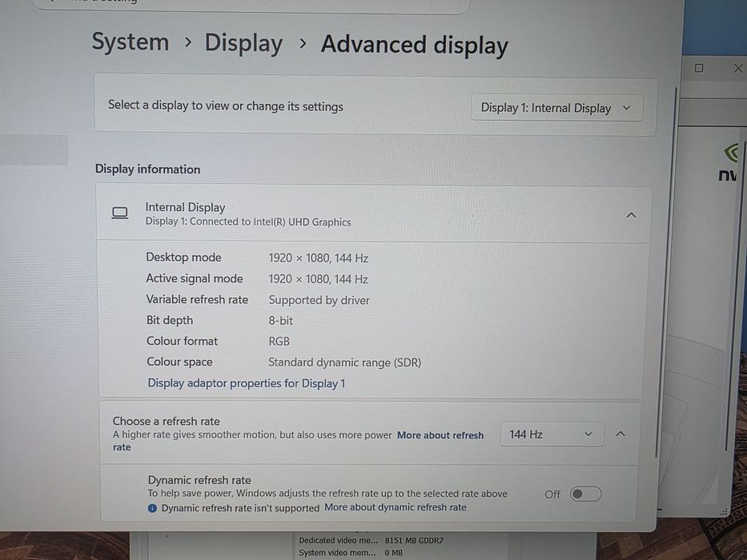Click the Display information heading

(x=147, y=169)
